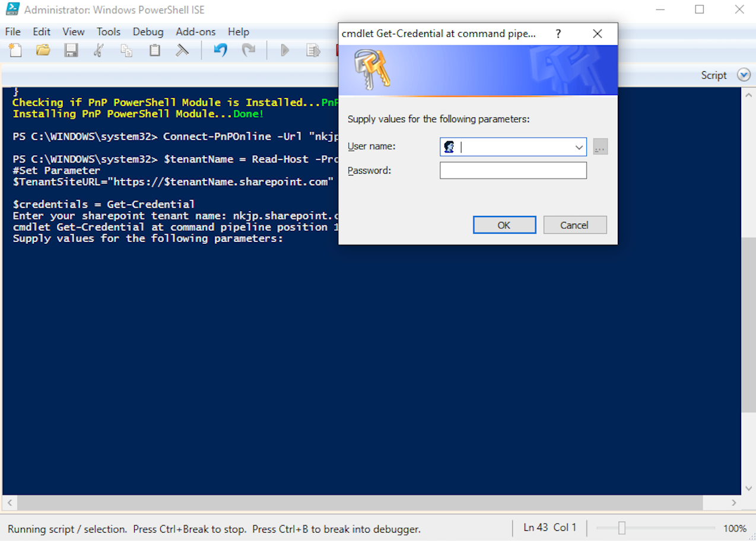756x541 pixels.
Task: Adjust the zoom slider thumb in status bar
Action: (x=621, y=528)
